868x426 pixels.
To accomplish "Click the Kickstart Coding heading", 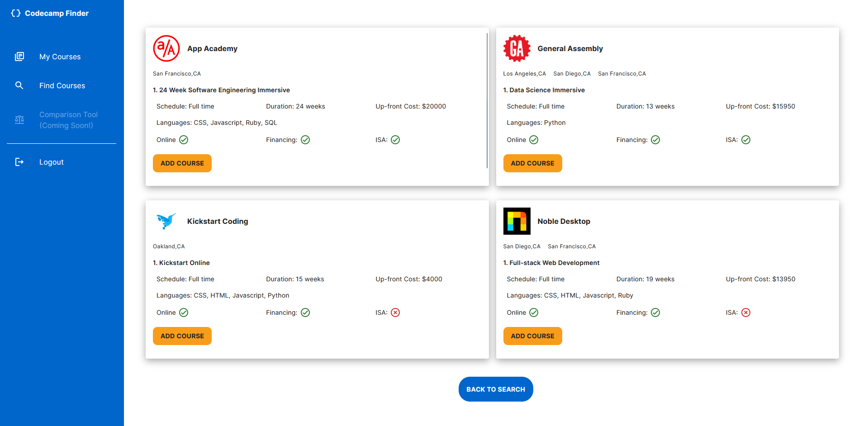I will (218, 221).
